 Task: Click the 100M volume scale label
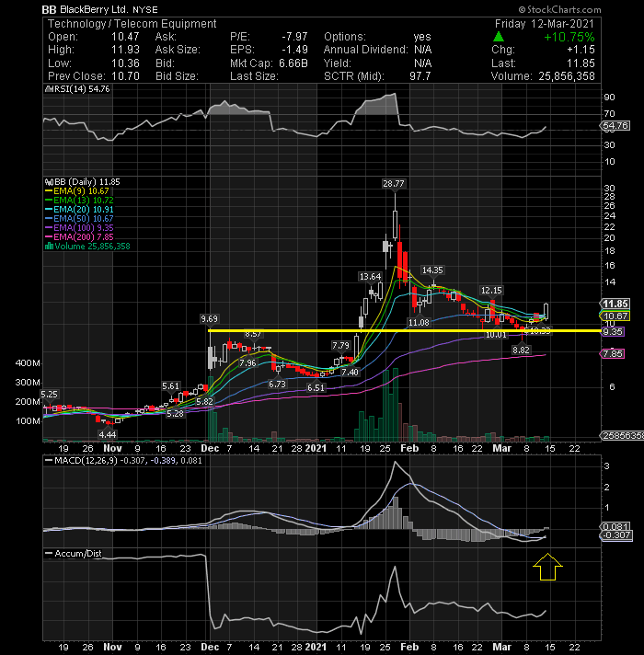[28, 421]
